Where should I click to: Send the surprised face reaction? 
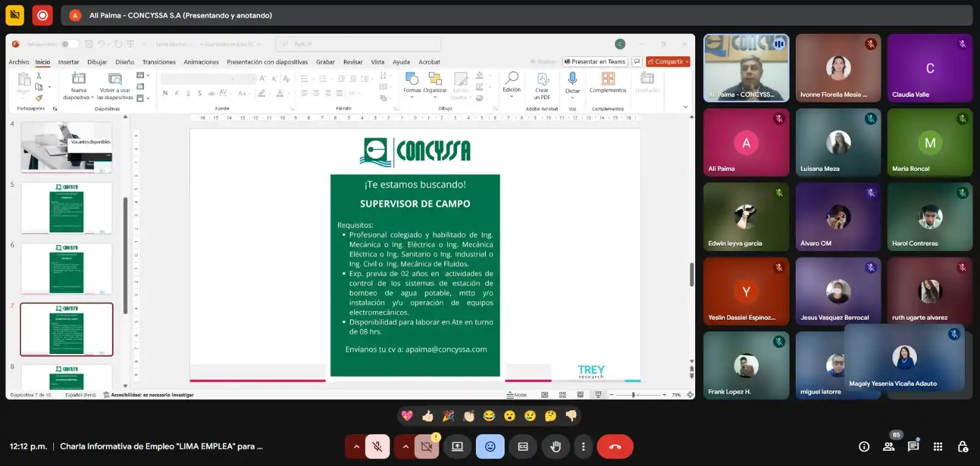point(510,416)
